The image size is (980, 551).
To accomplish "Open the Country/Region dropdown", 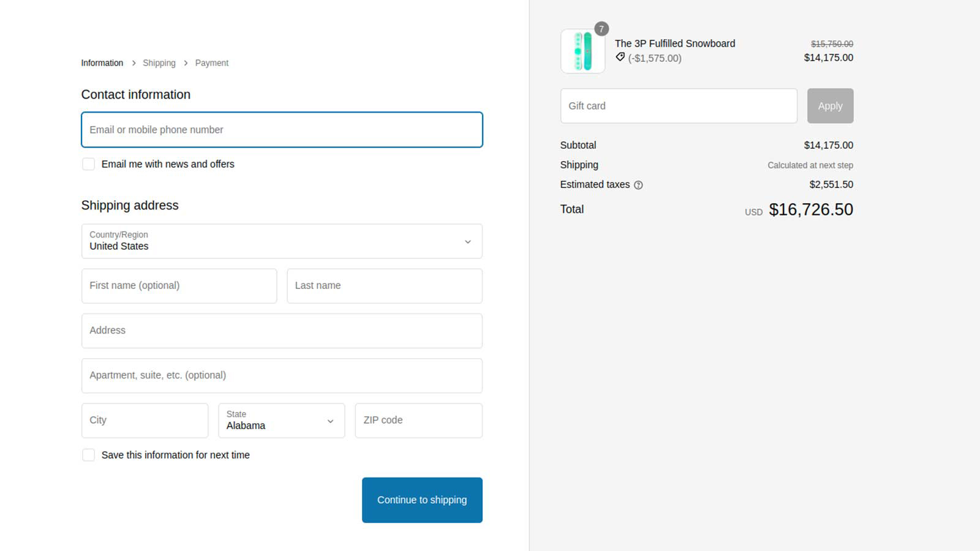I will (282, 241).
